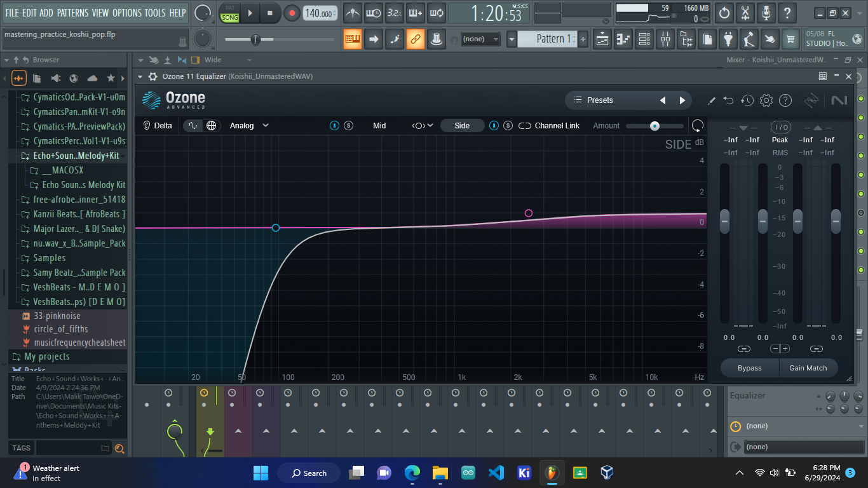Toggle Channel Link
Image resolution: width=868 pixels, height=488 pixels.
point(549,126)
